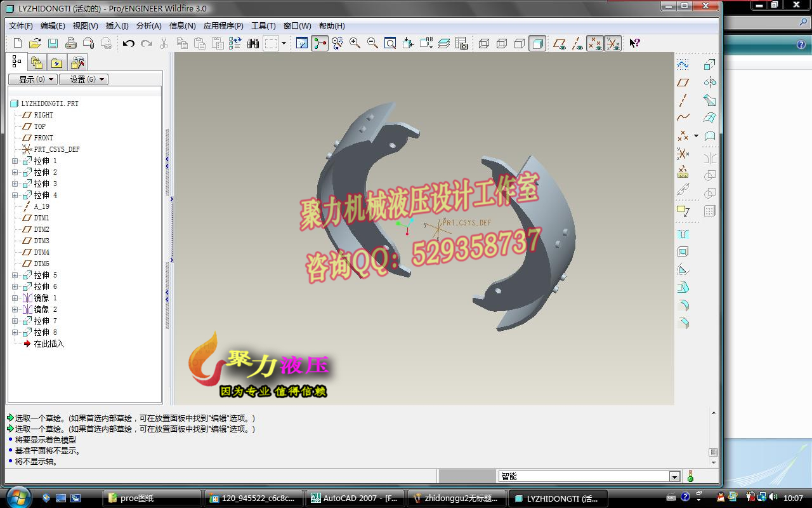The image size is (812, 508).
Task: Toggle axis display visibility
Action: coord(576,43)
